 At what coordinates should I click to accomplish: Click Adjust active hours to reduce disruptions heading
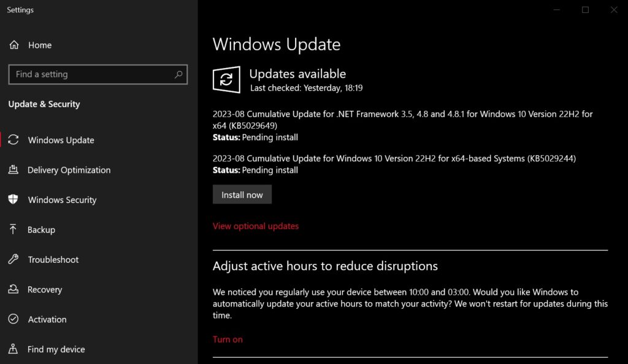pos(325,266)
